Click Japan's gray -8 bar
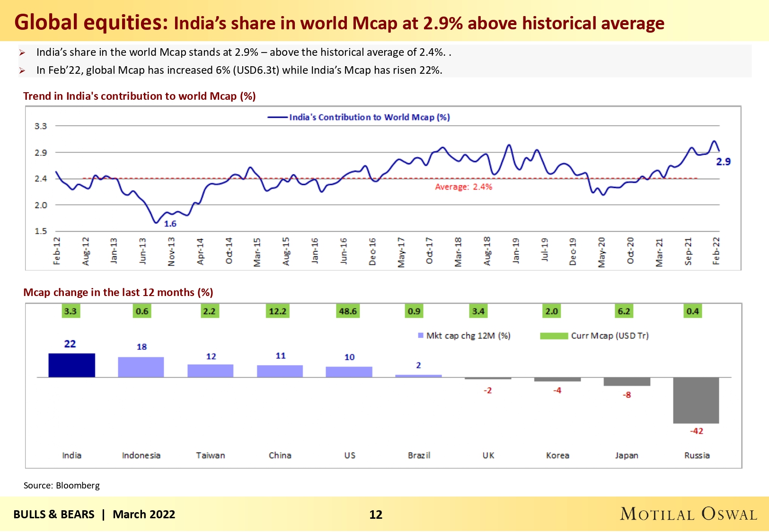This screenshot has width=769, height=532. pyautogui.click(x=627, y=382)
